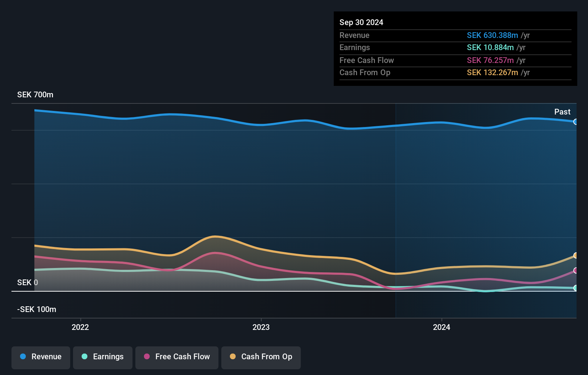The width and height of the screenshot is (588, 375).
Task: Click the 2022 x-axis label
Action: pos(80,327)
